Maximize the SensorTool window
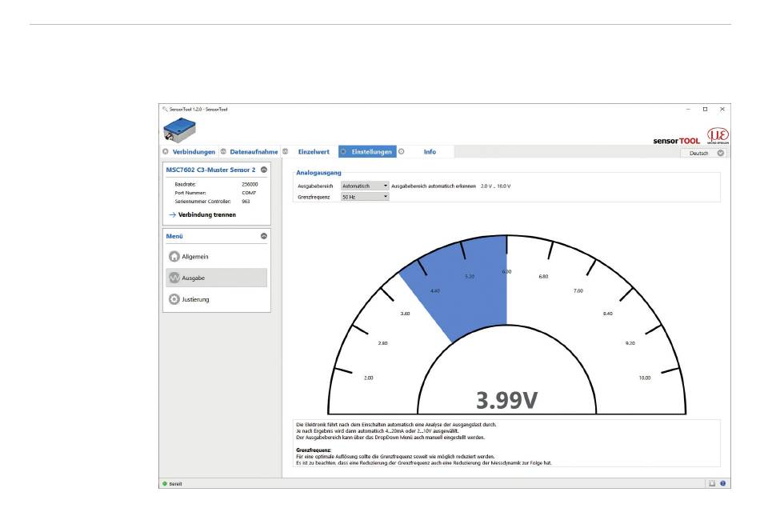This screenshot has height=532, width=760. (x=706, y=109)
